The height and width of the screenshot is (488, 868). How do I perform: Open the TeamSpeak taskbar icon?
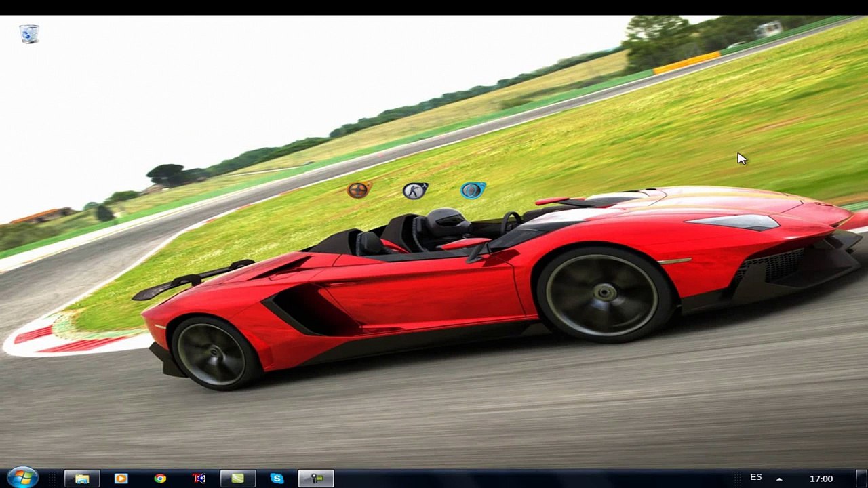[199, 479]
